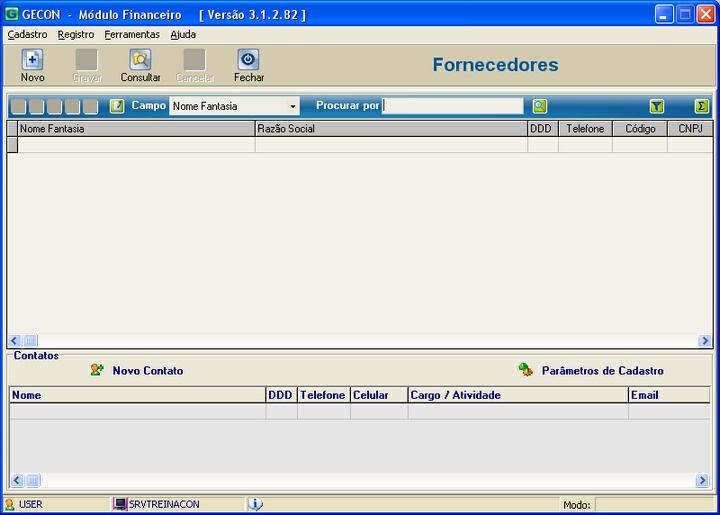Click the Telefone header in Contatos grid
The width and height of the screenshot is (720, 515).
(x=324, y=395)
